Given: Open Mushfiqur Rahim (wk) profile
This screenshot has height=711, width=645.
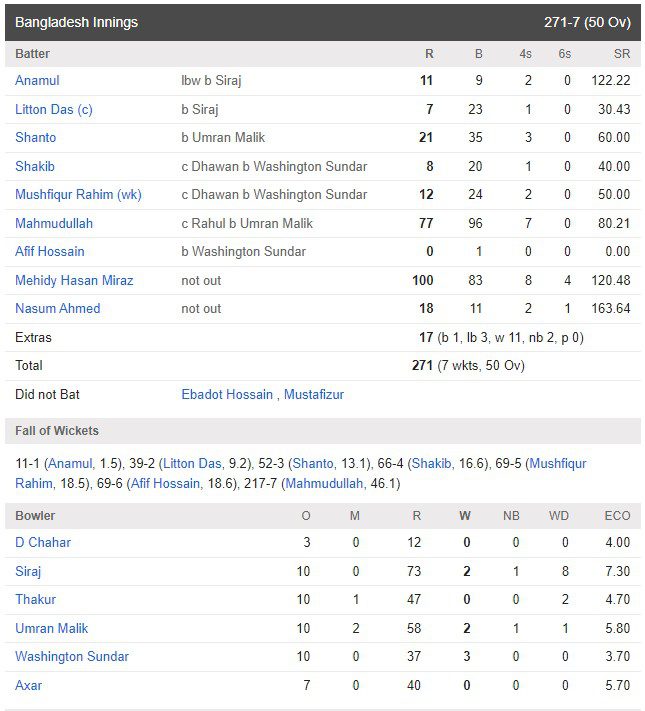Looking at the screenshot, I should click(78, 195).
